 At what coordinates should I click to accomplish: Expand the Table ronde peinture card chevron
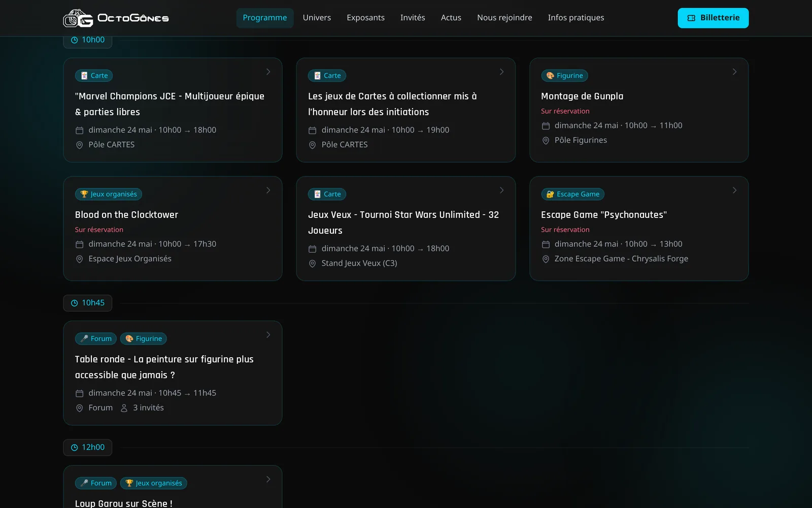click(x=268, y=335)
